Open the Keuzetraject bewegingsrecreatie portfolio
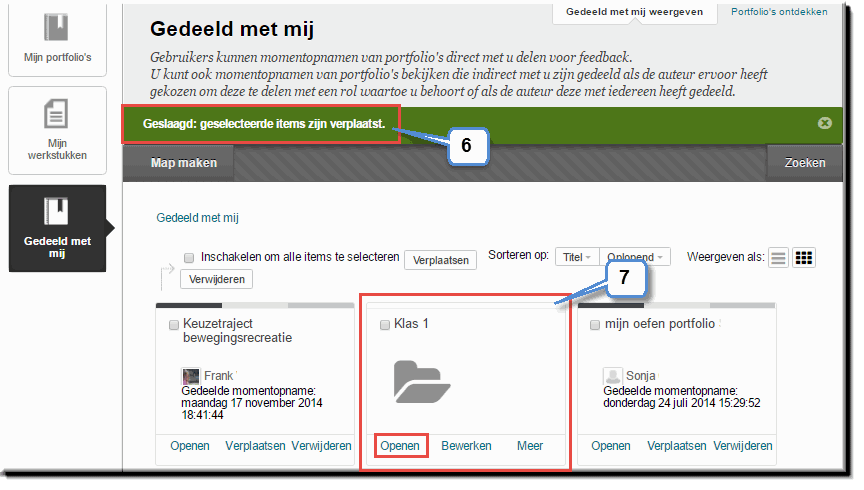The height and width of the screenshot is (490, 864). 190,445
